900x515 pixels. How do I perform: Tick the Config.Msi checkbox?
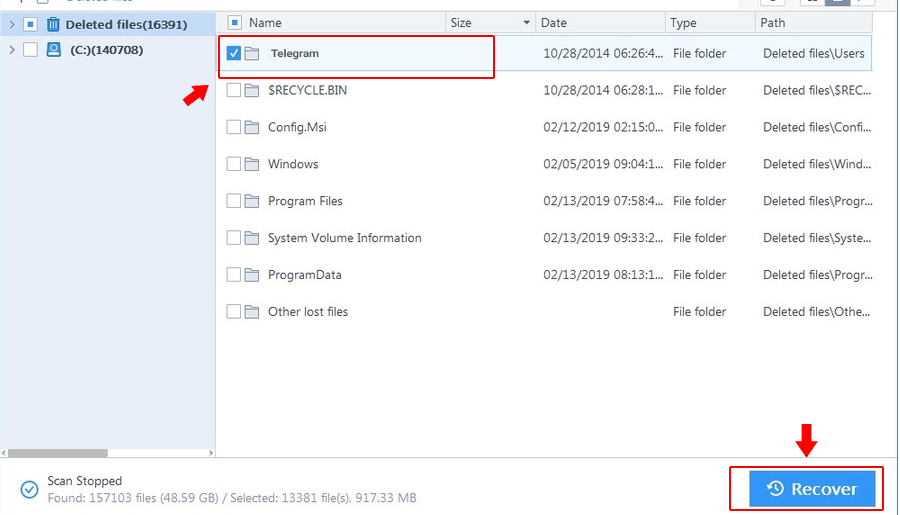pyautogui.click(x=234, y=127)
